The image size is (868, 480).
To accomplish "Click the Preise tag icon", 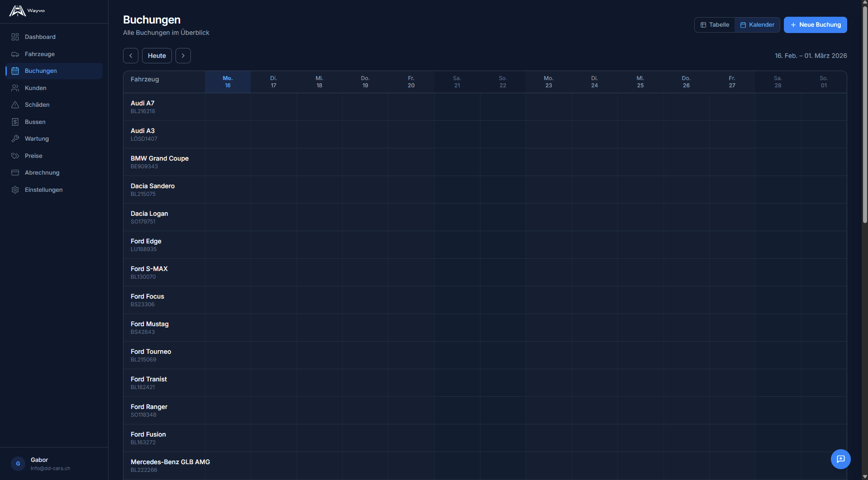I will pyautogui.click(x=15, y=156).
